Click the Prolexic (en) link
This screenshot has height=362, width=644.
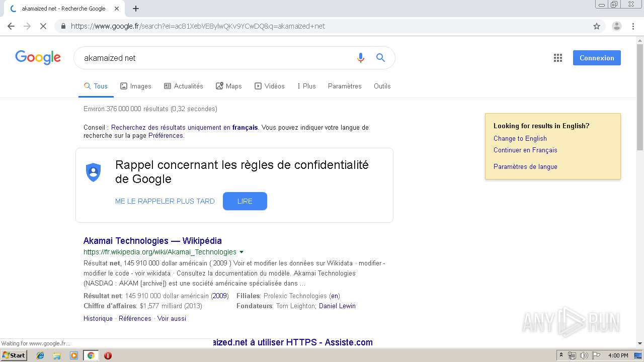pos(335,296)
